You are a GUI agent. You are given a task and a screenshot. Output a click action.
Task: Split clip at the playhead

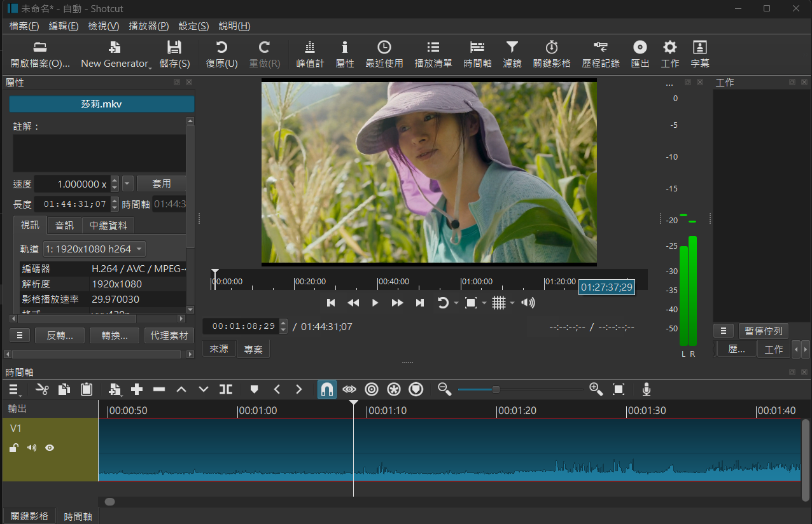[226, 389]
